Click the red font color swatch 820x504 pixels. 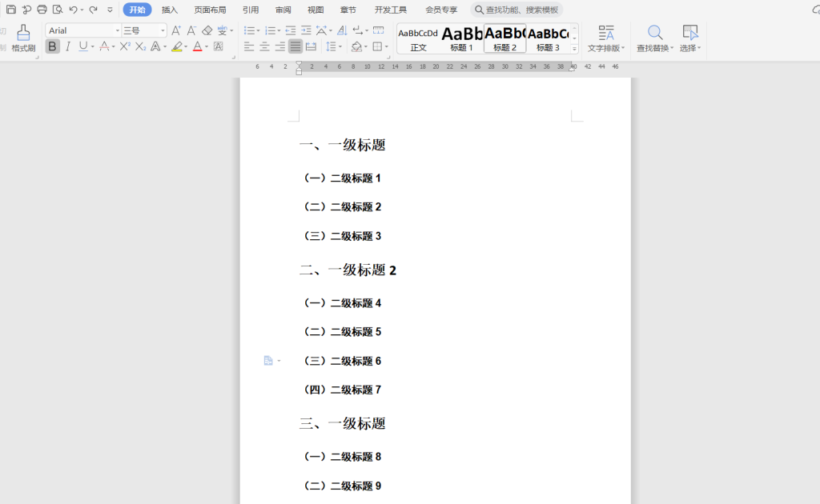click(x=197, y=47)
